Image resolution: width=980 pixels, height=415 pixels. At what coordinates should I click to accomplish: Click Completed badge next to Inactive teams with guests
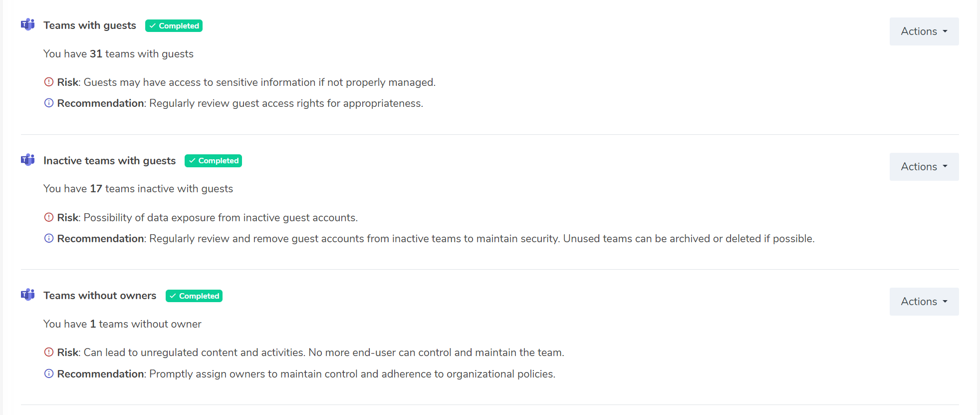coord(213,161)
